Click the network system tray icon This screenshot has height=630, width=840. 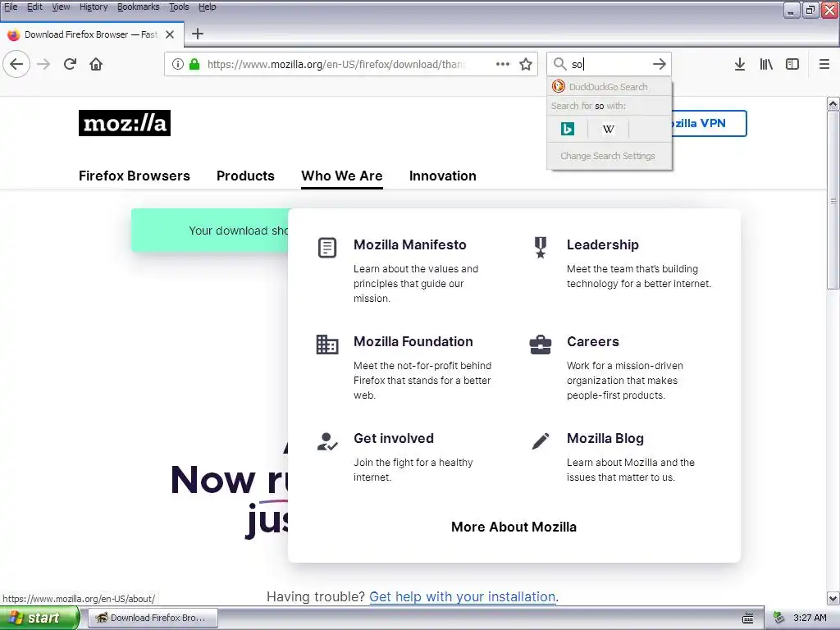(x=779, y=618)
